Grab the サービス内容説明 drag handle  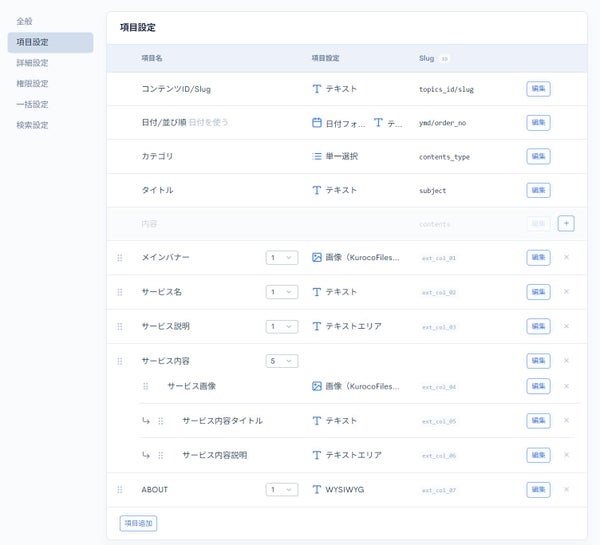tap(161, 455)
